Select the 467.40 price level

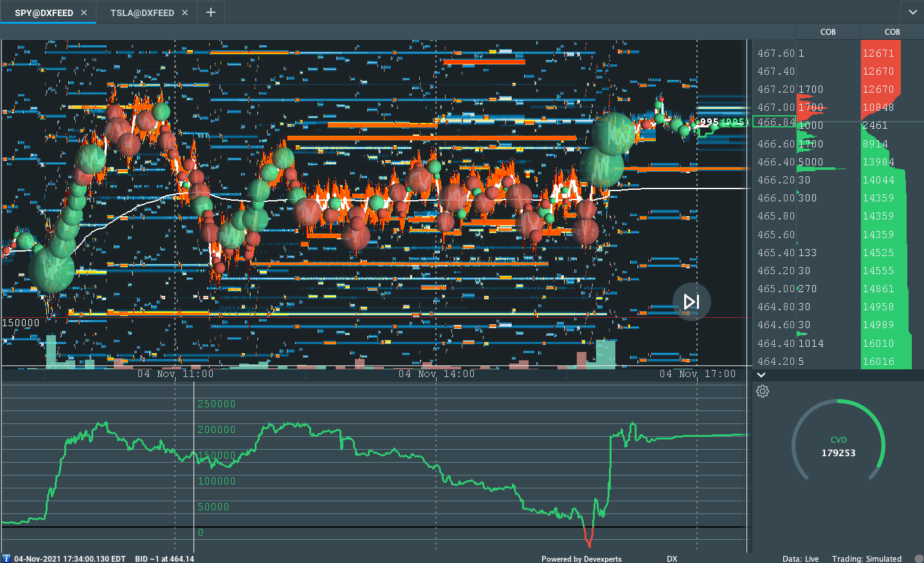click(775, 71)
